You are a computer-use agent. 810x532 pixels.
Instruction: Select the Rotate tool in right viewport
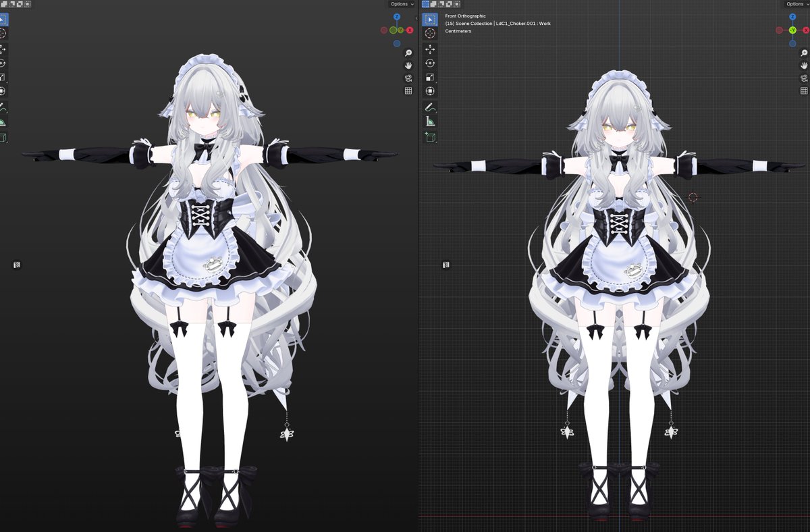[430, 63]
